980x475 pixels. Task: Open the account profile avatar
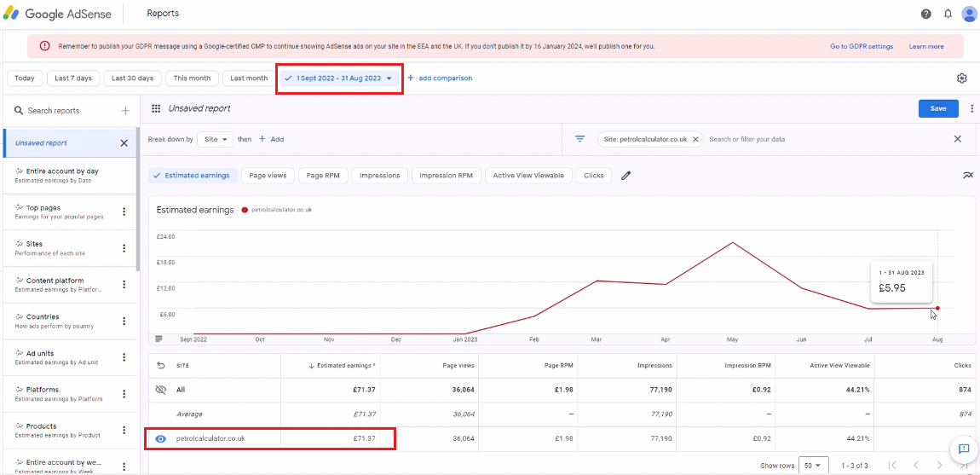pos(970,13)
